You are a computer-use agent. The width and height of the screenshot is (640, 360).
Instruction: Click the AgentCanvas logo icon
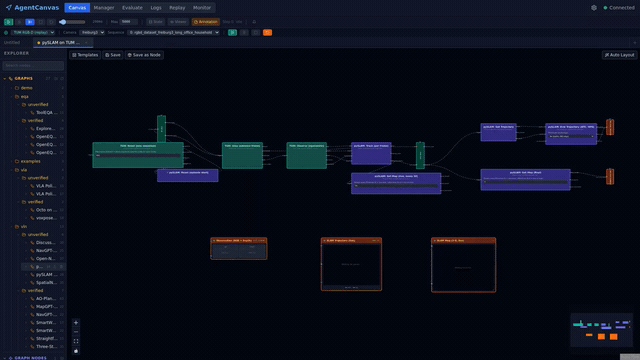click(x=9, y=8)
